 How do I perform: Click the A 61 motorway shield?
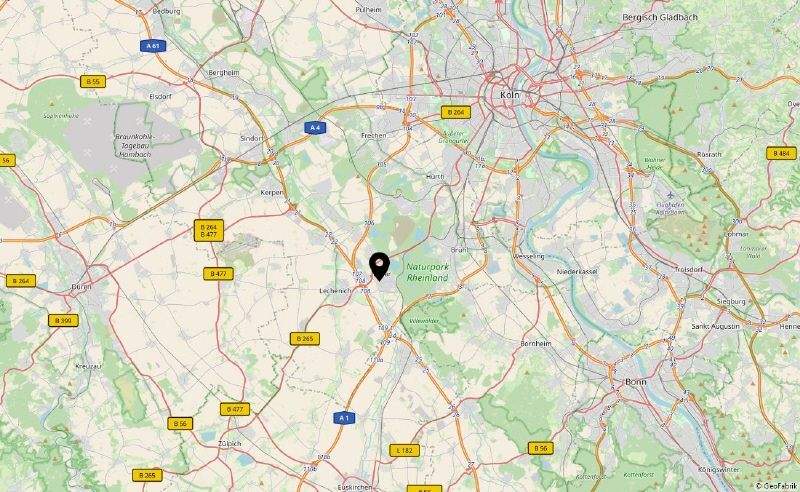pos(153,46)
